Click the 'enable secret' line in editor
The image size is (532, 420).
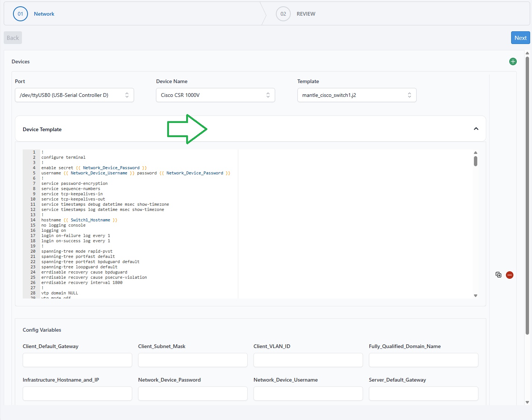[94, 168]
